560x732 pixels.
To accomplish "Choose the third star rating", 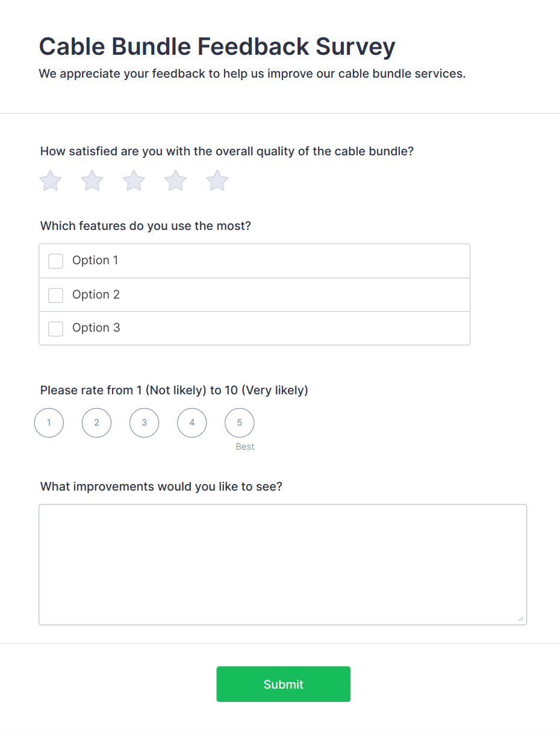I will pos(134,181).
